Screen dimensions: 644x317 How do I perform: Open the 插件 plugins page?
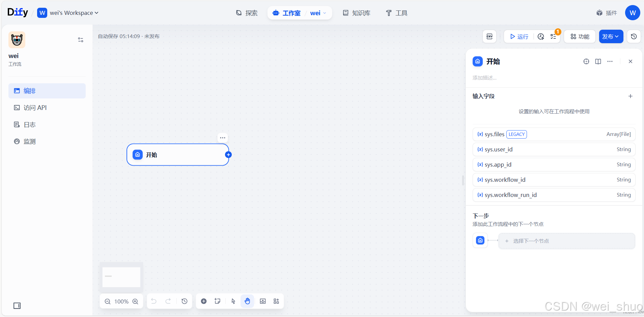coord(607,13)
